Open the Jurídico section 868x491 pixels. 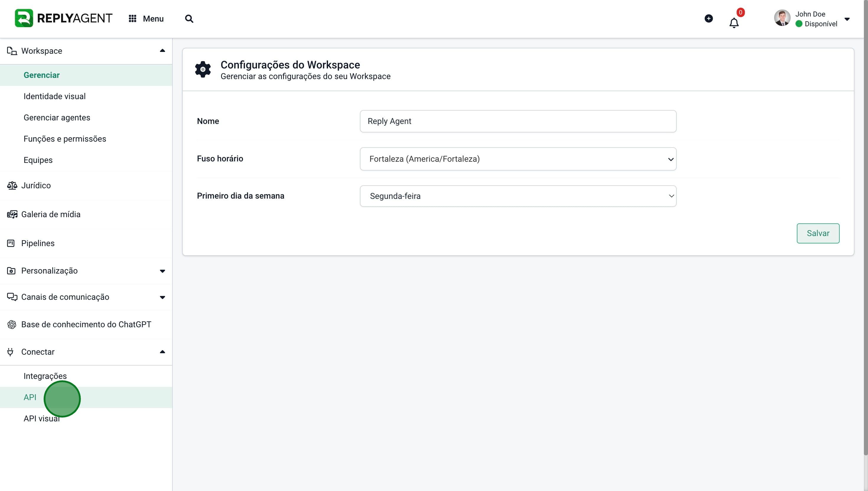[x=86, y=186]
